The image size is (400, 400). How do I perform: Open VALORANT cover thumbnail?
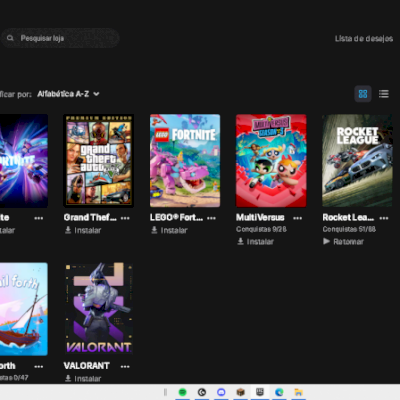[x=99, y=309]
